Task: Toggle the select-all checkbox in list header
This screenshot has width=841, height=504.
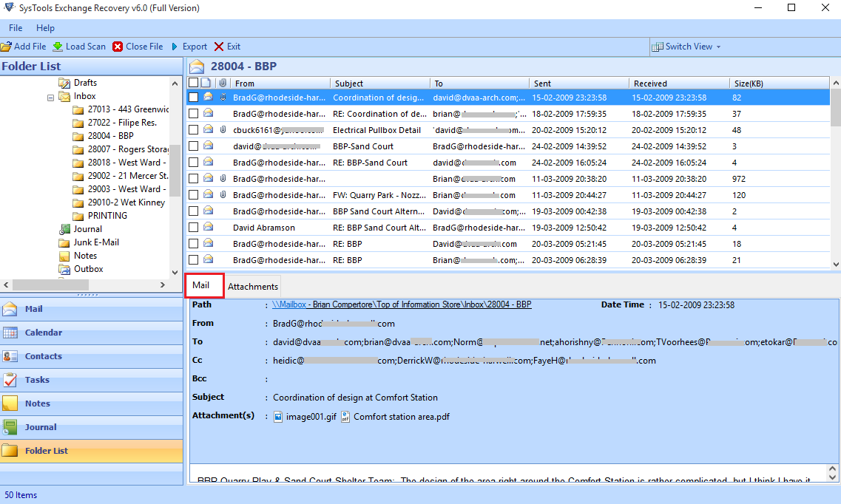Action: (x=194, y=83)
